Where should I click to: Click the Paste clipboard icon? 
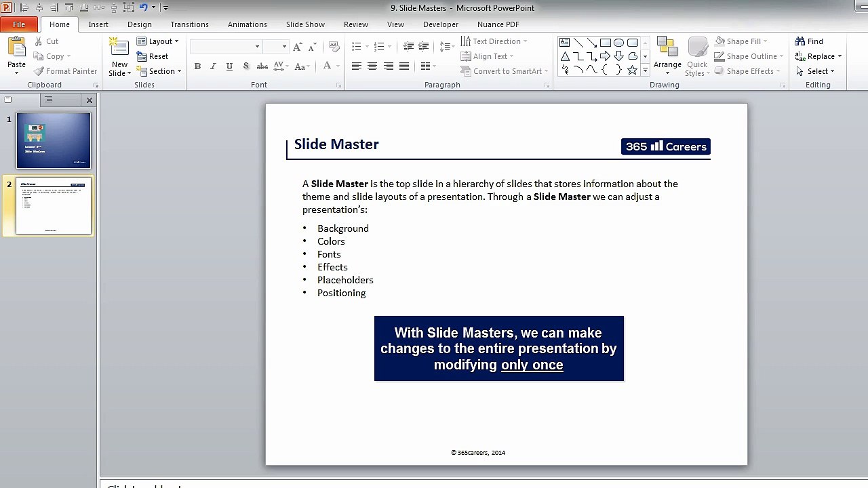16,48
